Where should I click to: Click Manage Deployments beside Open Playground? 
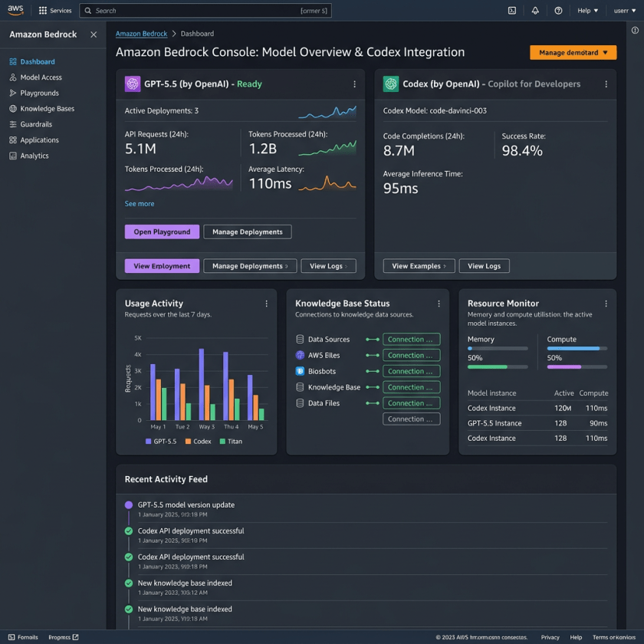(247, 232)
